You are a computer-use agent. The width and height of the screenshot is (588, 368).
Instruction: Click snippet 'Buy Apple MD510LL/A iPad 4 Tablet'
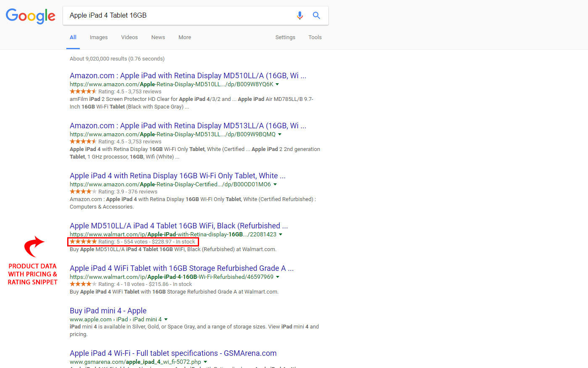[x=173, y=249]
